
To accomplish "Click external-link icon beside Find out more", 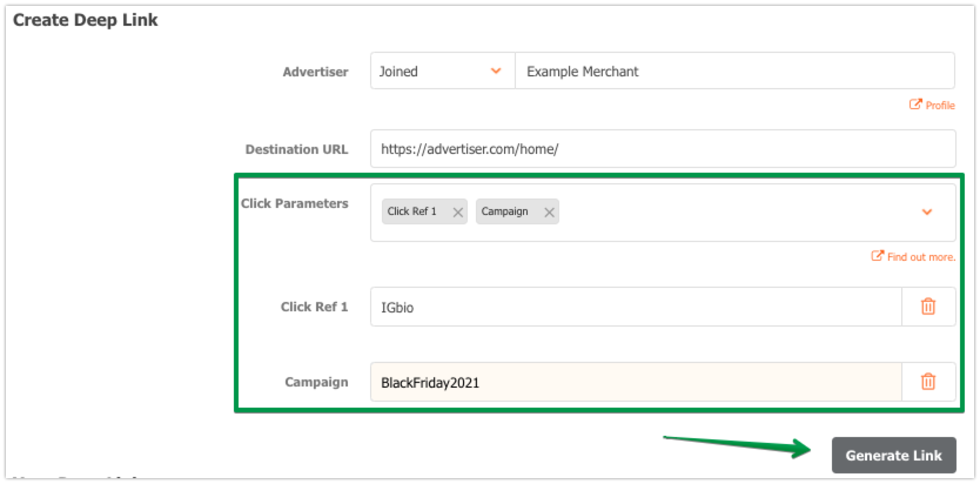I will coord(877,256).
